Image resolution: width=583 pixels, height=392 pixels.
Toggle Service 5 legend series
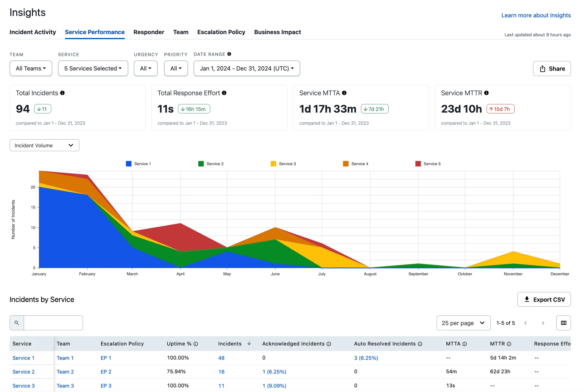[x=428, y=164]
